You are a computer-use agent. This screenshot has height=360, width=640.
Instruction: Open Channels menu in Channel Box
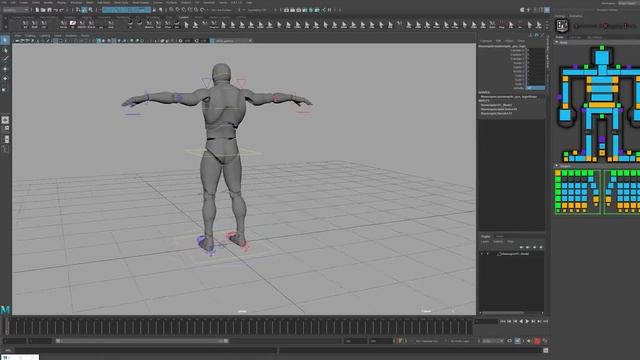coord(486,41)
